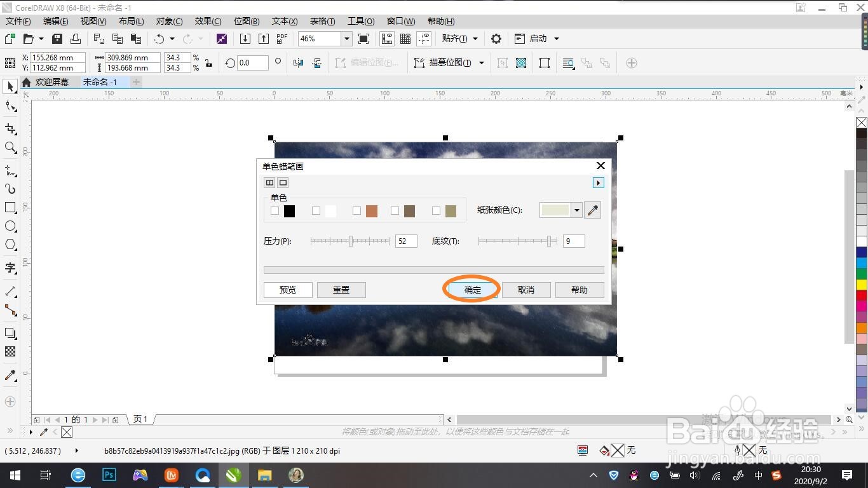The height and width of the screenshot is (488, 868).
Task: Toggle the terracotta orange crayon checkbox
Action: tap(356, 211)
